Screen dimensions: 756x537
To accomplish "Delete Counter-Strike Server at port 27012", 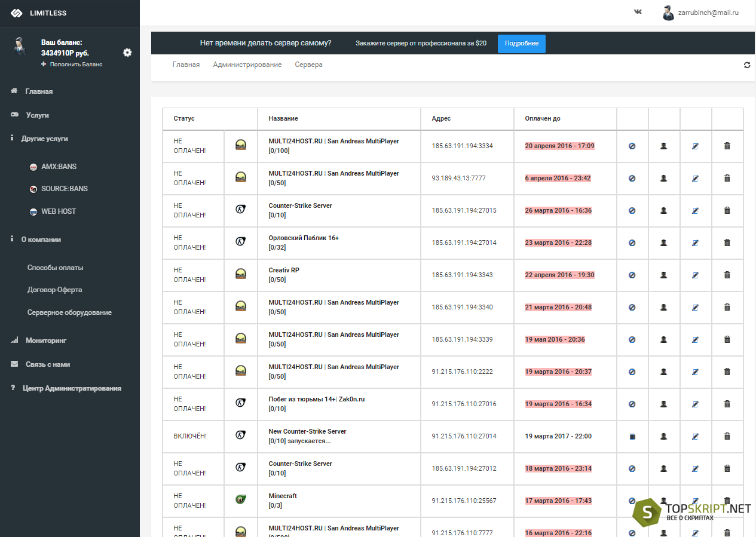I will [x=727, y=468].
